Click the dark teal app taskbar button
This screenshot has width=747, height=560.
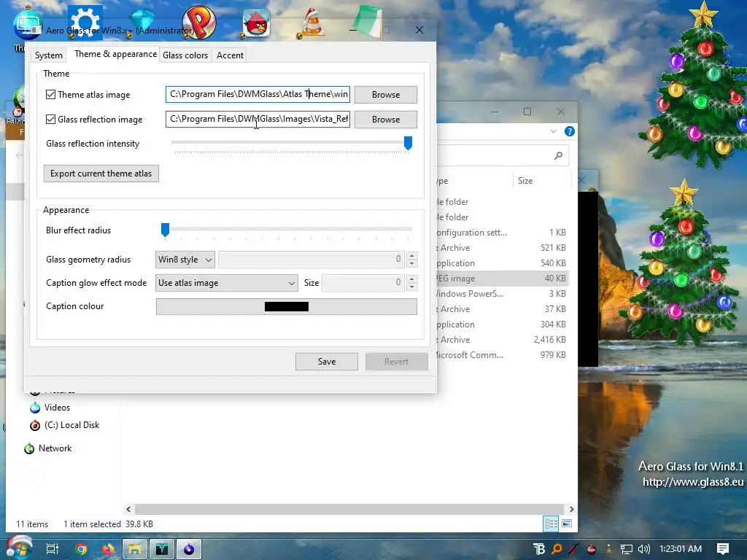pos(162,549)
